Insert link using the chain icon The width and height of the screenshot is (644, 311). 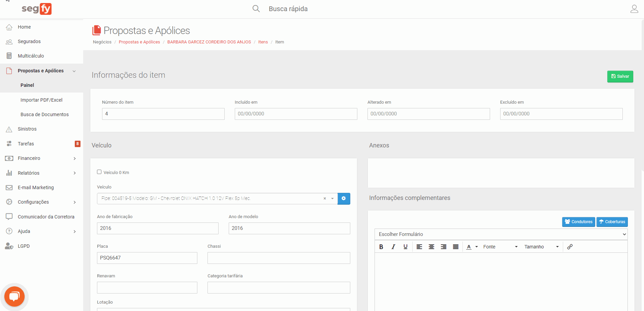(x=570, y=247)
